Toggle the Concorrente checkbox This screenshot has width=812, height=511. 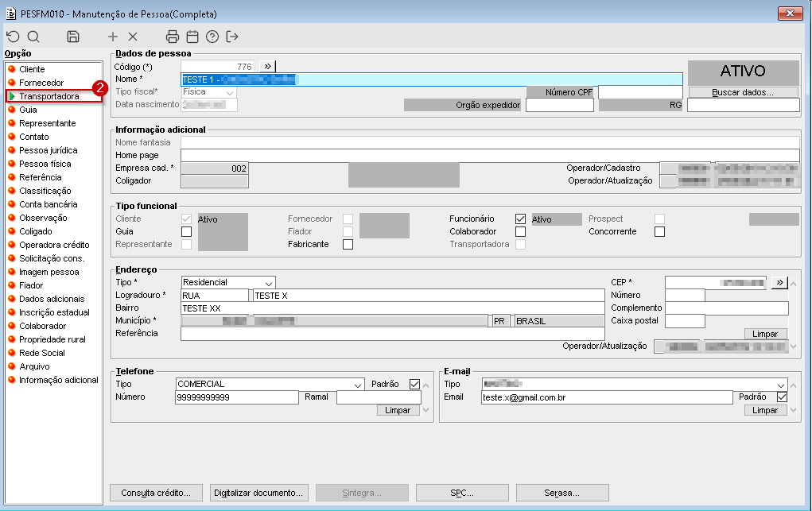tap(659, 231)
